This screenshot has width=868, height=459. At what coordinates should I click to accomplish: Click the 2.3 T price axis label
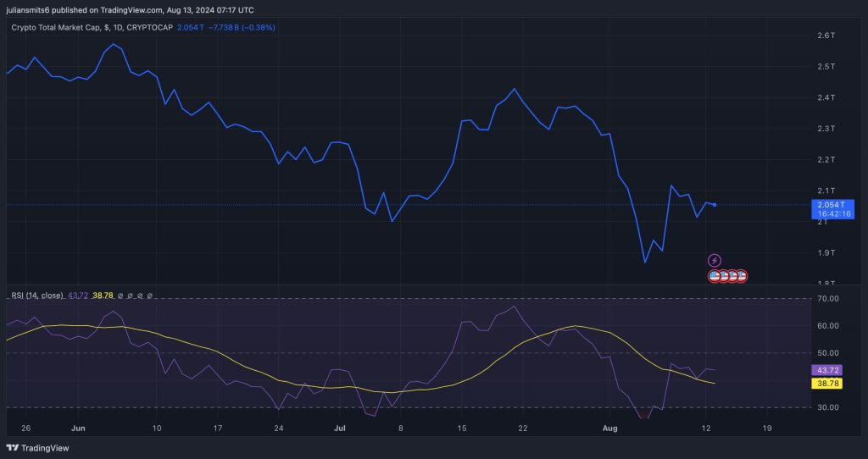(x=826, y=128)
